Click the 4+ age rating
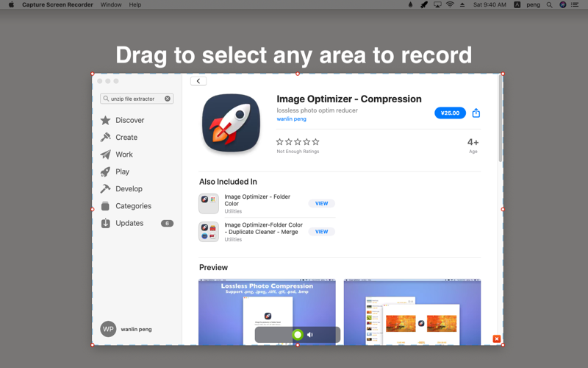This screenshot has width=588, height=368. click(473, 142)
